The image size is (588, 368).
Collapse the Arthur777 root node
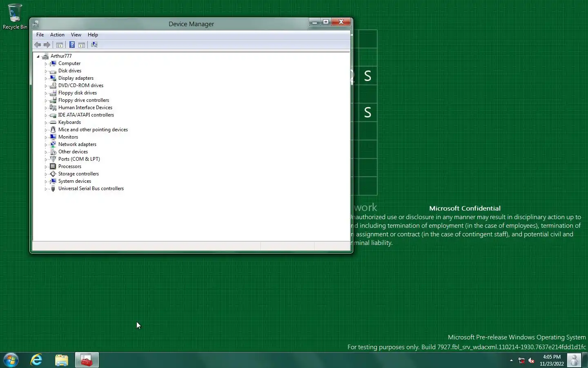38,56
